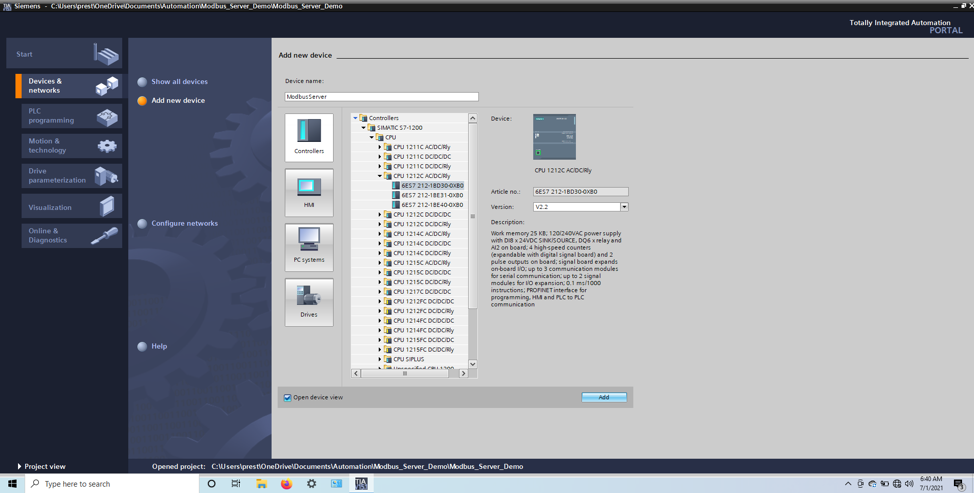Viewport: 974px width, 493px height.
Task: Expand CPU 1217C DC/DC/DC node
Action: point(380,291)
